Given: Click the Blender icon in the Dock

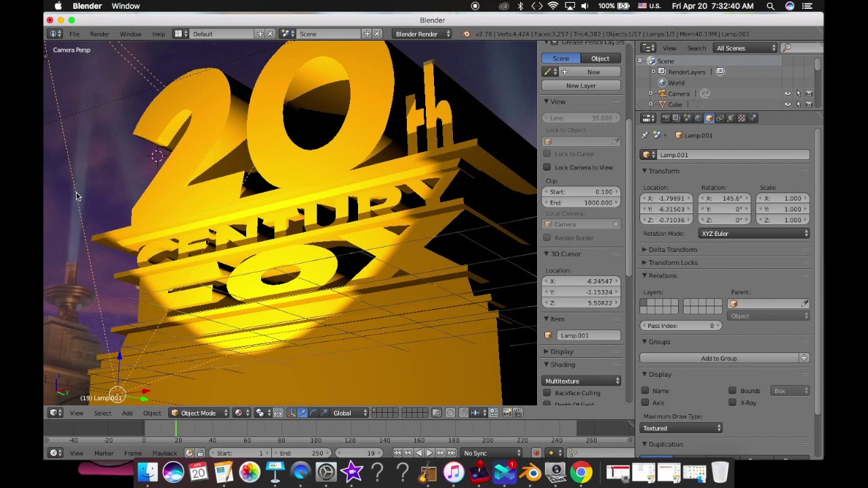Looking at the screenshot, I should click(530, 472).
